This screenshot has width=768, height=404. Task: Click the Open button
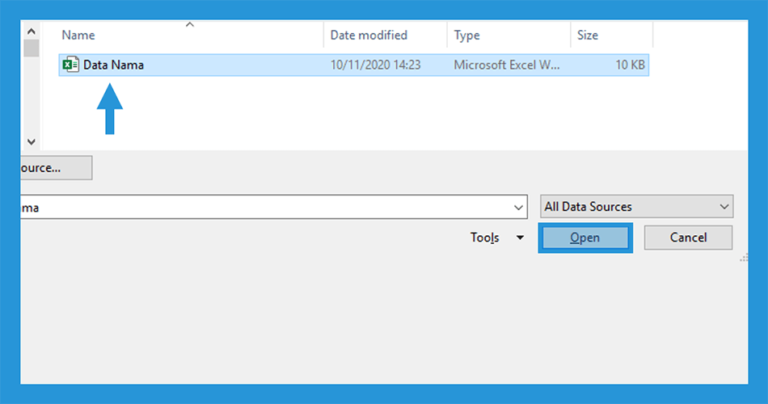tap(585, 238)
